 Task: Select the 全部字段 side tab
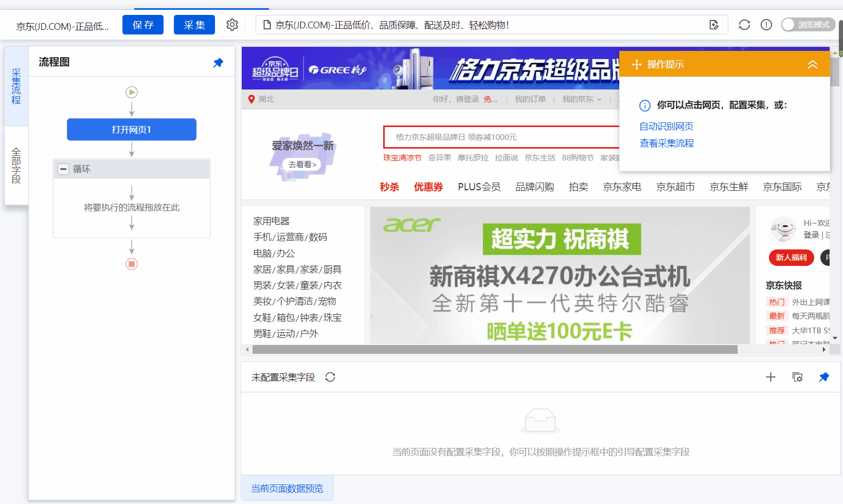16,166
